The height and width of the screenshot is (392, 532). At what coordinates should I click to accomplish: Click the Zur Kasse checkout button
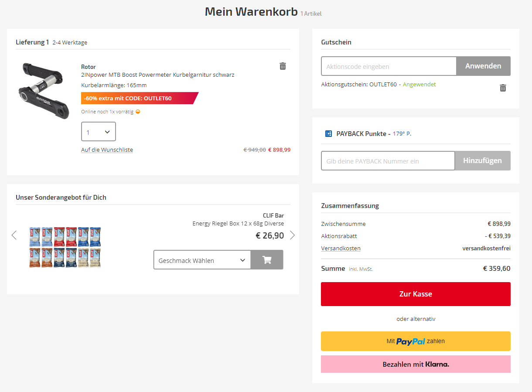pyautogui.click(x=416, y=294)
